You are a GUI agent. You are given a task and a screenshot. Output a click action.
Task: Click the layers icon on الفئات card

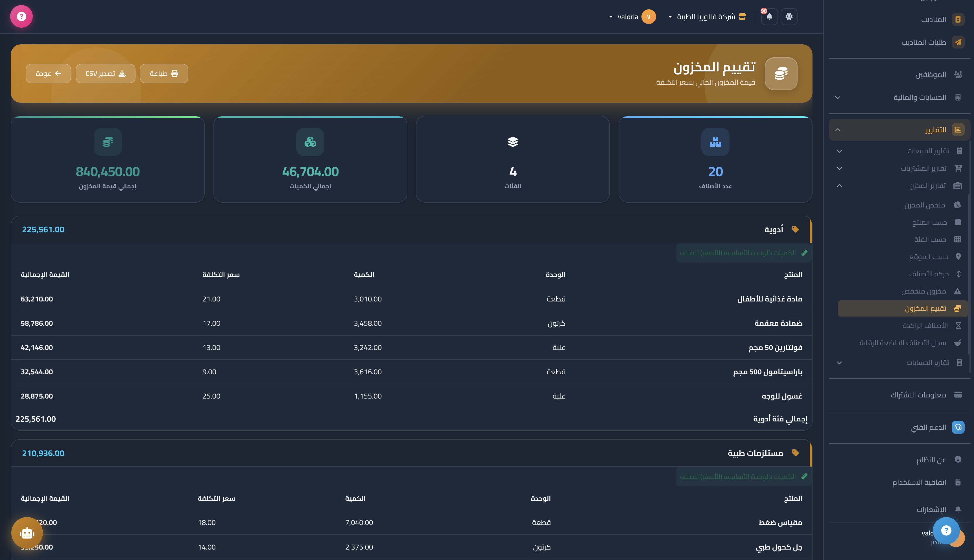pos(513,142)
